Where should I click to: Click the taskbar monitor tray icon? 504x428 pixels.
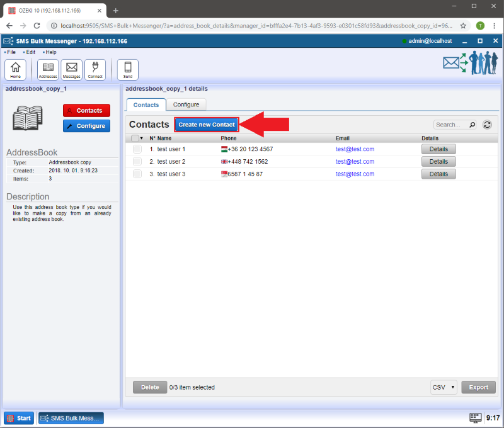click(476, 418)
